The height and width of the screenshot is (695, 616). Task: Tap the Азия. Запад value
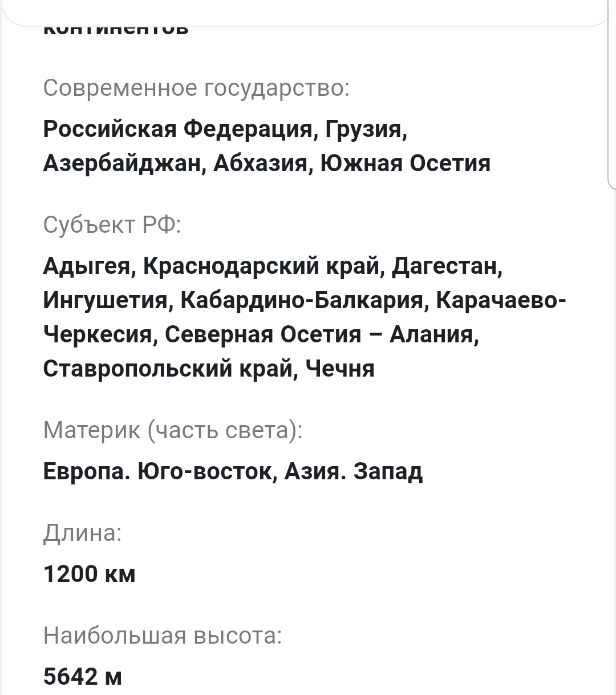pyautogui.click(x=353, y=471)
